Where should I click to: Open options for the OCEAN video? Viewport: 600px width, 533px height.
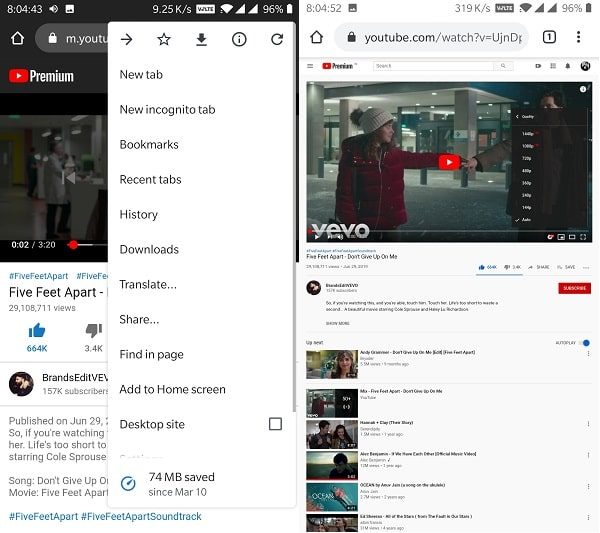coord(588,486)
